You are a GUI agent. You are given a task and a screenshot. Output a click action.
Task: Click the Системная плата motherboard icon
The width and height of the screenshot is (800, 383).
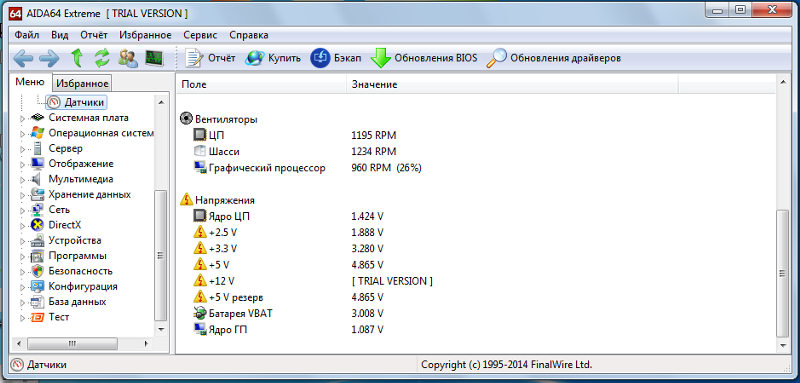(x=37, y=118)
